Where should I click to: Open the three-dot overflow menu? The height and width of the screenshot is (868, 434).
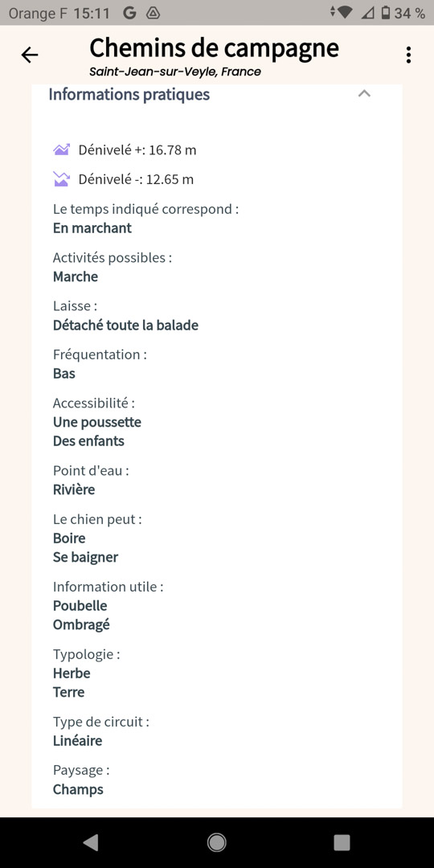pyautogui.click(x=408, y=55)
